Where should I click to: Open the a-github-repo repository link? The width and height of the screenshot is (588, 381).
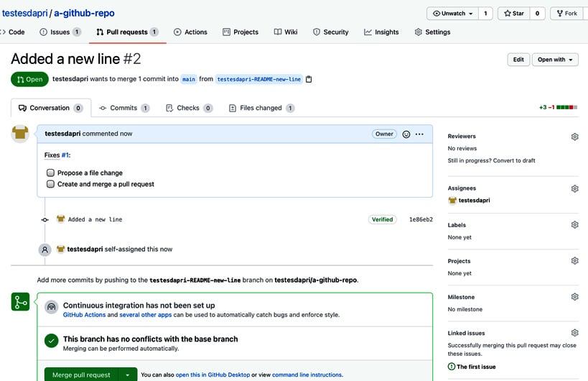(85, 13)
